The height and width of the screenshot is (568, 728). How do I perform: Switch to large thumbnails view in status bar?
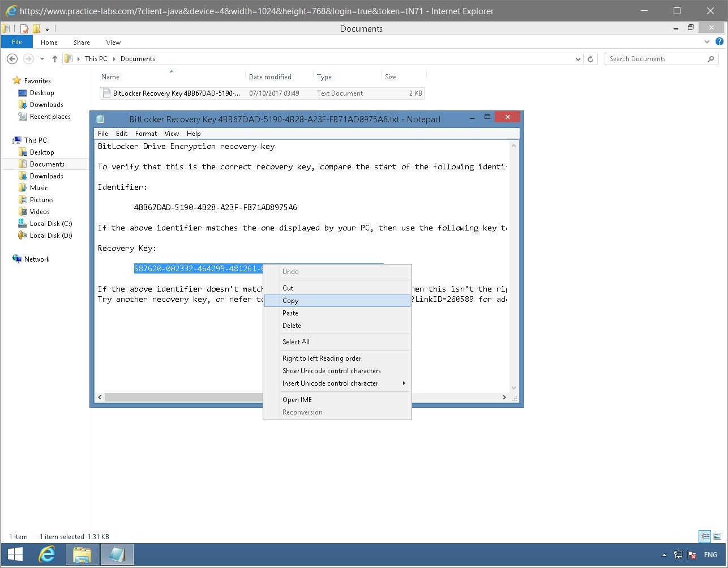tap(718, 536)
